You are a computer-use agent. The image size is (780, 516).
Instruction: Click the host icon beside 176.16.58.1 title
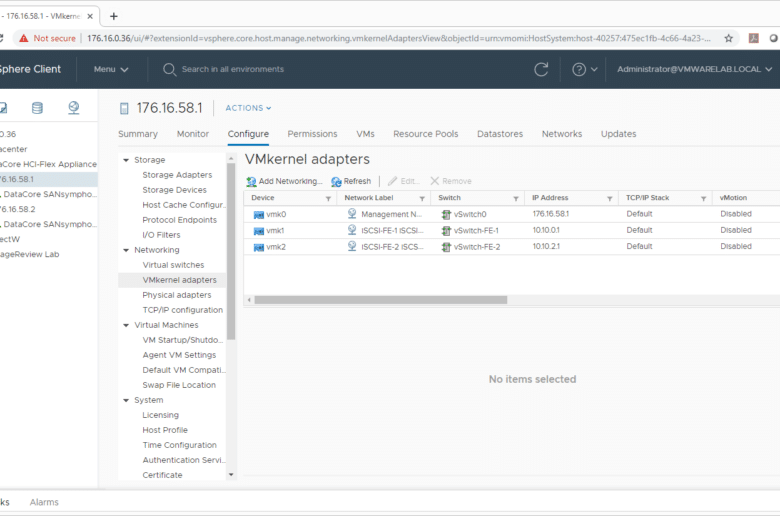(124, 108)
